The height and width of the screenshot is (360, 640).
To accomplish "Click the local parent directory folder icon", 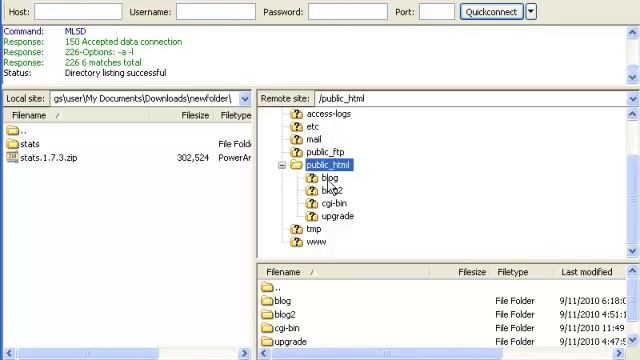I will pos(13,131).
